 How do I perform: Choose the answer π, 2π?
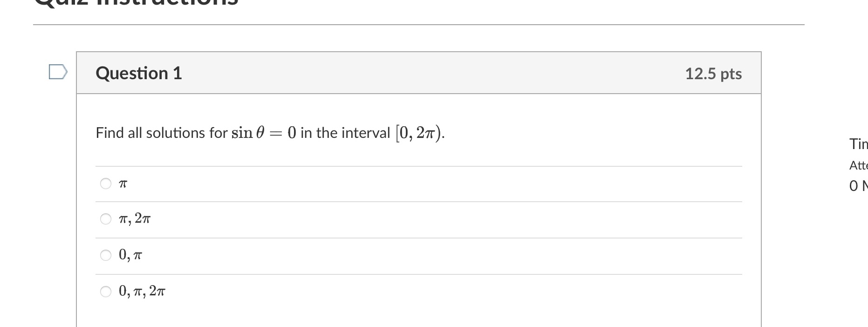[x=106, y=219]
